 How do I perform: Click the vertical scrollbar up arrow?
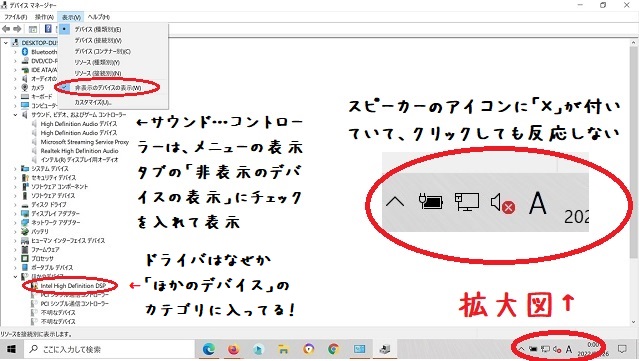pos(633,42)
